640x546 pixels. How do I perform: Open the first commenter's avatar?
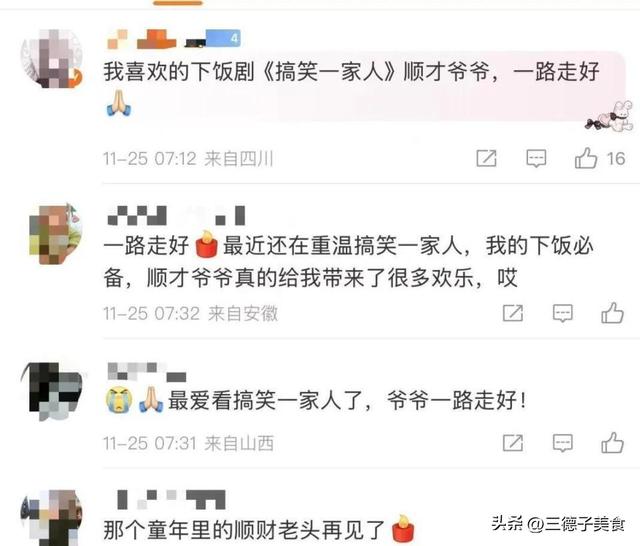click(52, 58)
